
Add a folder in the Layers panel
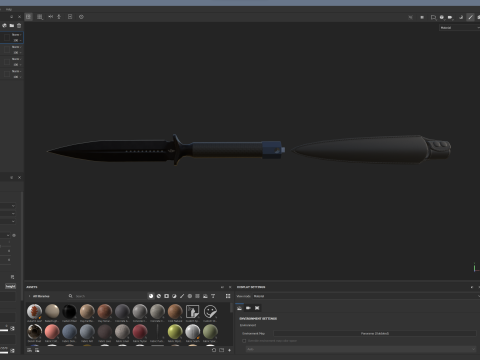coord(12,25)
